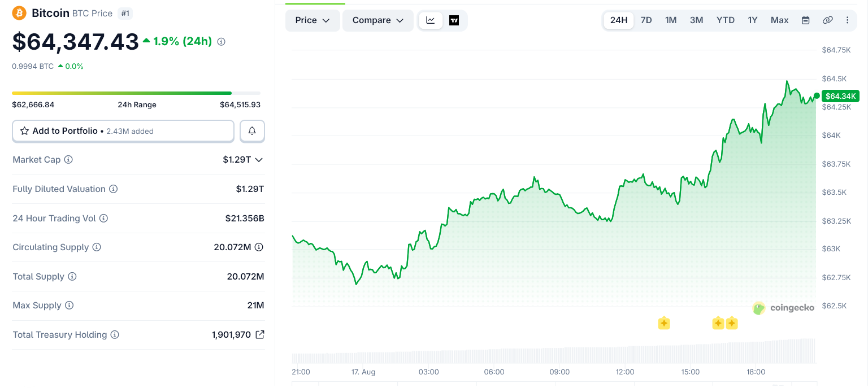The image size is (868, 388).
Task: Click the 12:00 x-axis time label
Action: pyautogui.click(x=625, y=372)
